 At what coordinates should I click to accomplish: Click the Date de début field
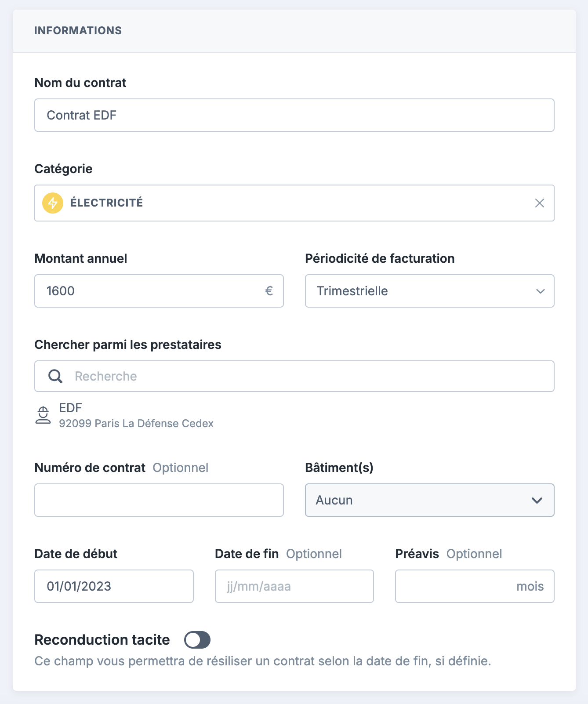tap(114, 586)
